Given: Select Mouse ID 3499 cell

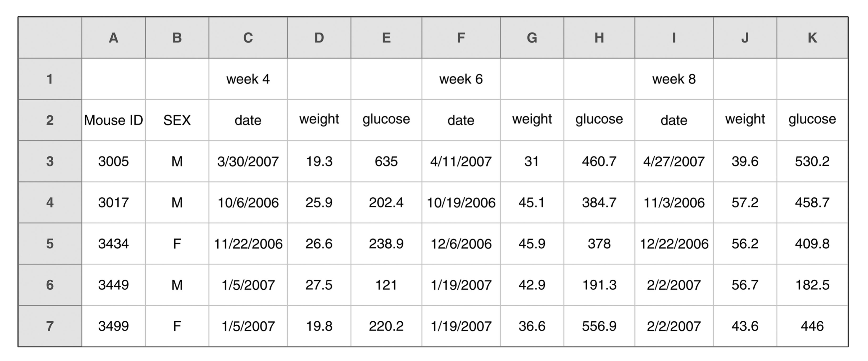Looking at the screenshot, I should click(x=114, y=326).
